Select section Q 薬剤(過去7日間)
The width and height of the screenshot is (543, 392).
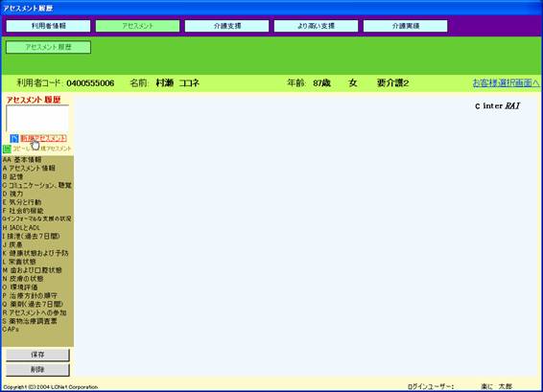click(x=33, y=304)
